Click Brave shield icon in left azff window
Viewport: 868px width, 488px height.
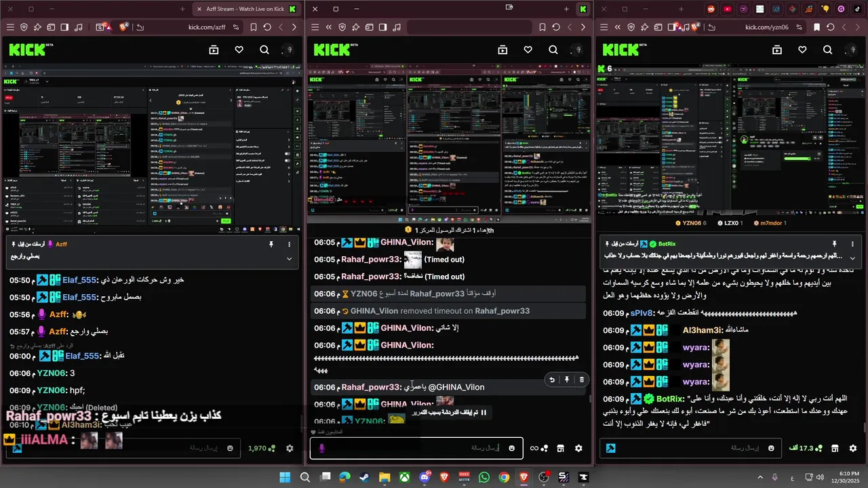pyautogui.click(x=24, y=27)
